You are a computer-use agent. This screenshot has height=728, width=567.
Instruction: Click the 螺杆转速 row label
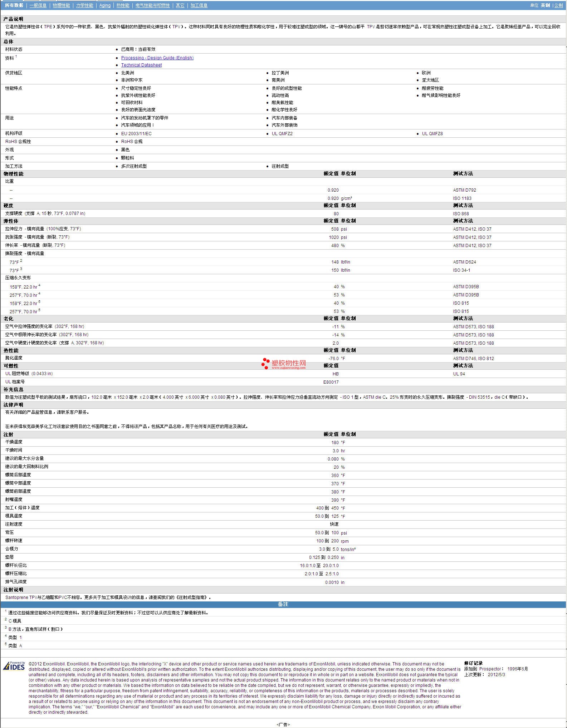tap(14, 541)
